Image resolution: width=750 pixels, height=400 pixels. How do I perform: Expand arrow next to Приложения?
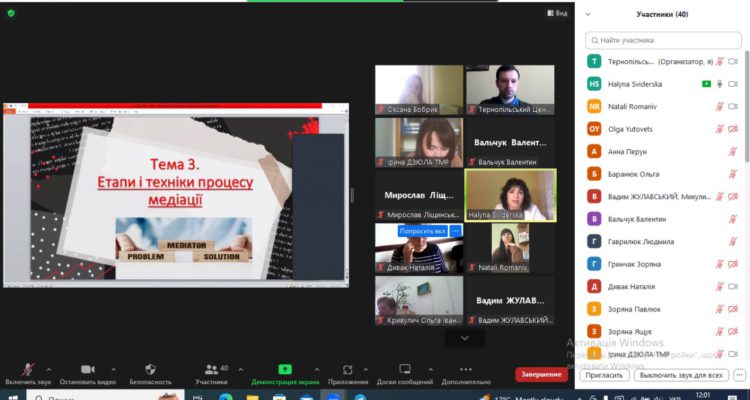coord(366,369)
